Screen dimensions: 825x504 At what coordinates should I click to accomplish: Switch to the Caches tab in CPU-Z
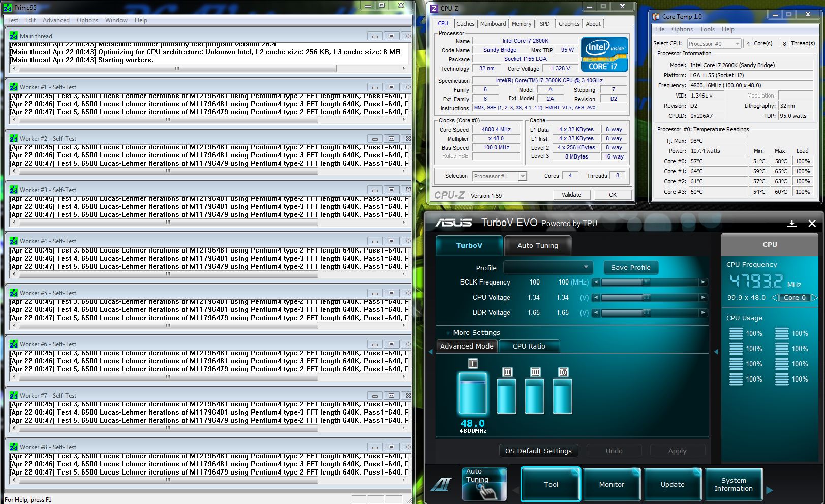click(465, 24)
